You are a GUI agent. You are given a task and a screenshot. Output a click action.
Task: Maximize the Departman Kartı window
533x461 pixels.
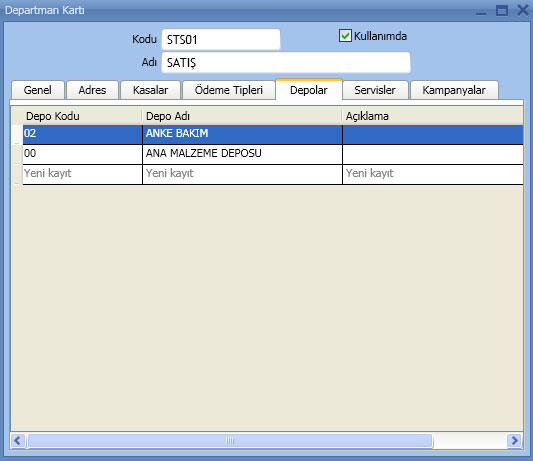click(502, 10)
